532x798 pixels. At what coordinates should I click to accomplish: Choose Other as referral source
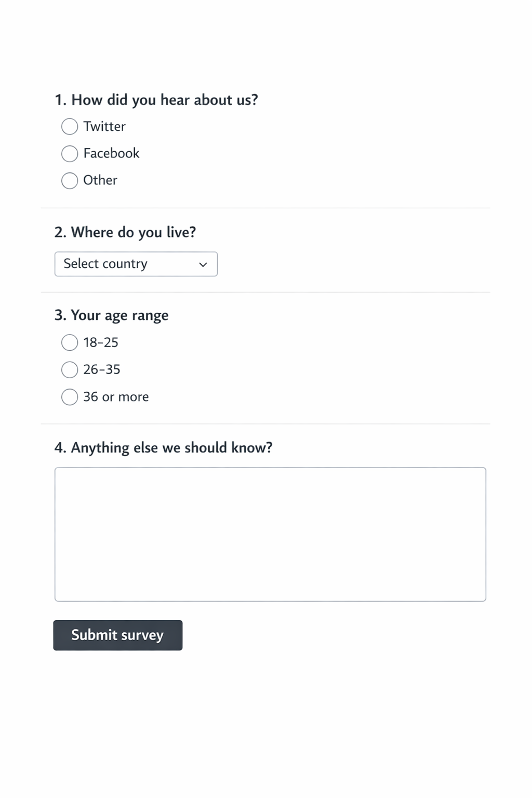tap(69, 180)
